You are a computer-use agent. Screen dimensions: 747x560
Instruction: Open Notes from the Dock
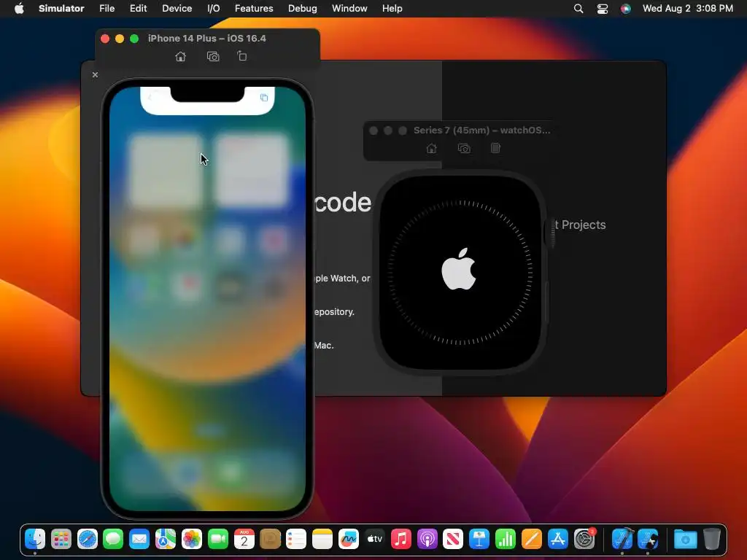[322, 539]
